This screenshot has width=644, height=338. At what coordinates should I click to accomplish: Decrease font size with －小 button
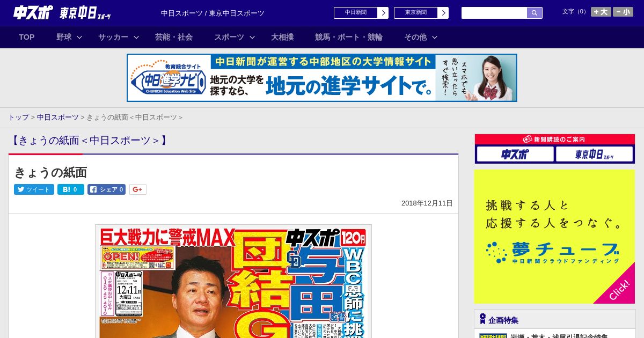coord(623,12)
